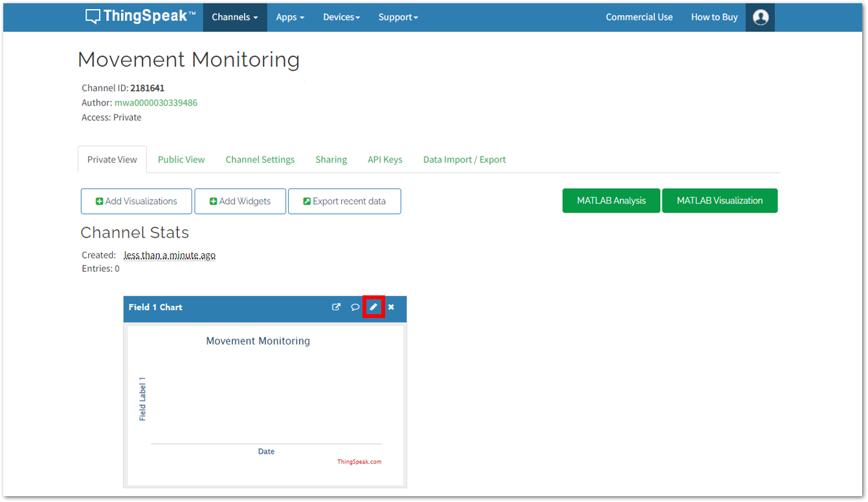
Task: Launch MATLAB Analysis
Action: click(x=611, y=201)
